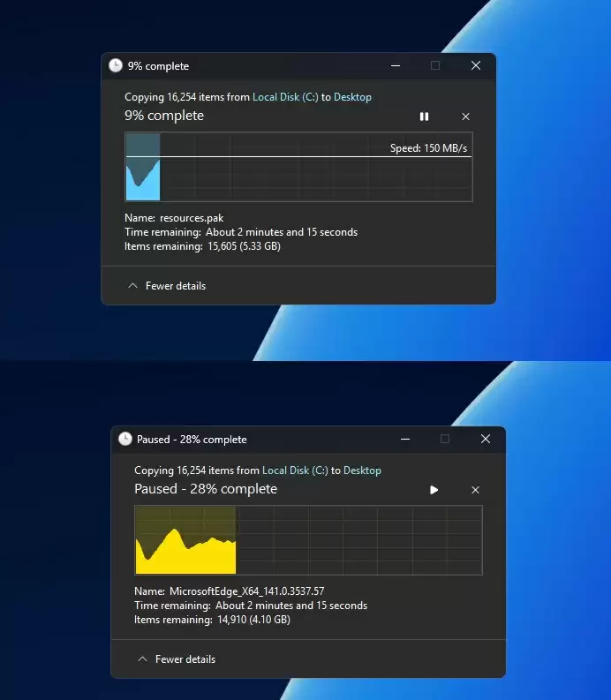Open the Local Disk (C:) link in the 9% complete dialog
611x700 pixels.
tap(285, 97)
